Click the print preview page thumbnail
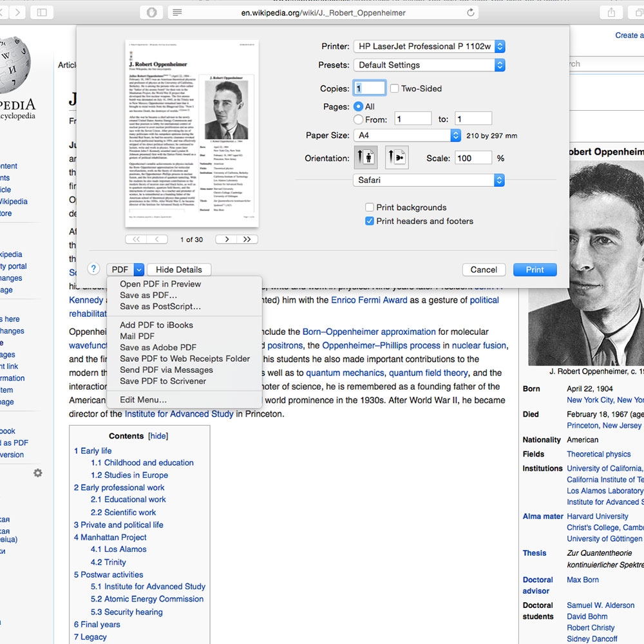 click(x=192, y=133)
